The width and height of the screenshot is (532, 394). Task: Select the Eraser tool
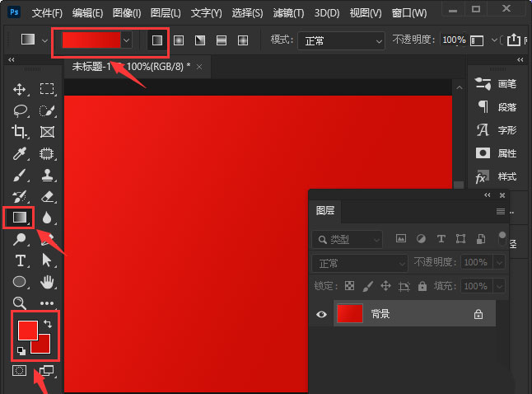[47, 197]
